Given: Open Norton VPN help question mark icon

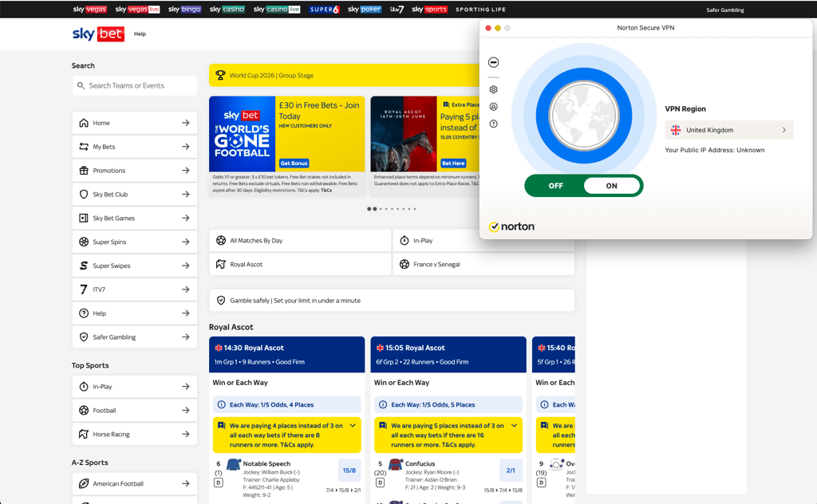Looking at the screenshot, I should coord(493,124).
